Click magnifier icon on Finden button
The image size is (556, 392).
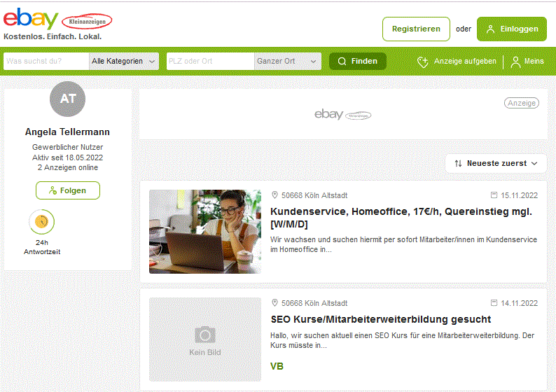pyautogui.click(x=342, y=62)
